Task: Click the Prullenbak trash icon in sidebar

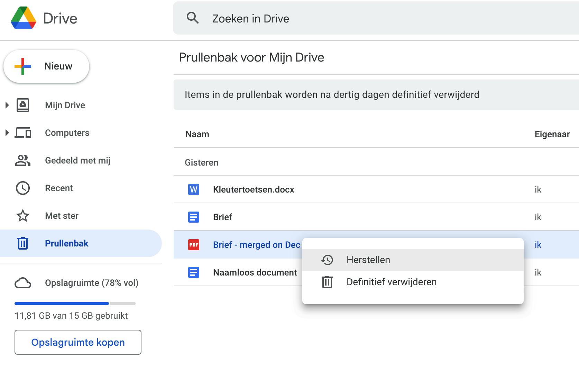Action: tap(23, 243)
